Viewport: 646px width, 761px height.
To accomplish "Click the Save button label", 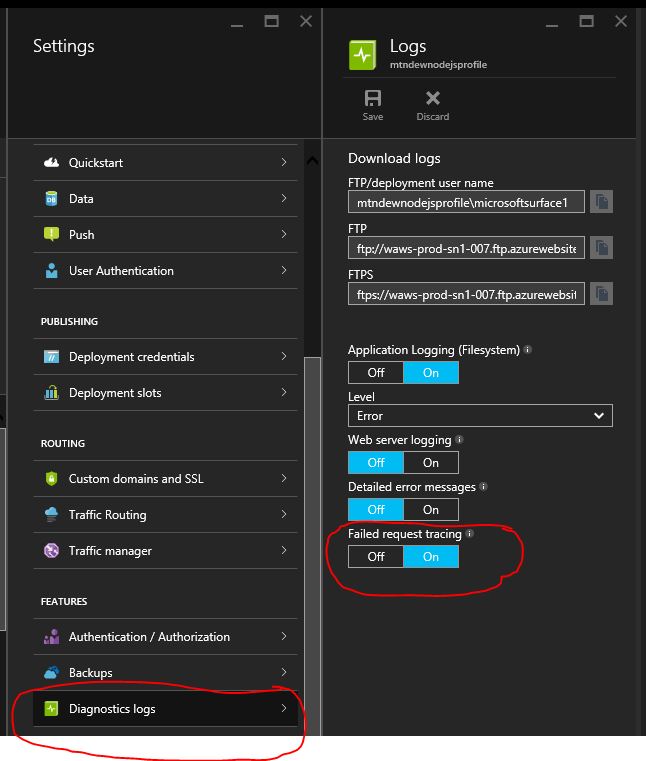I will pyautogui.click(x=373, y=116).
